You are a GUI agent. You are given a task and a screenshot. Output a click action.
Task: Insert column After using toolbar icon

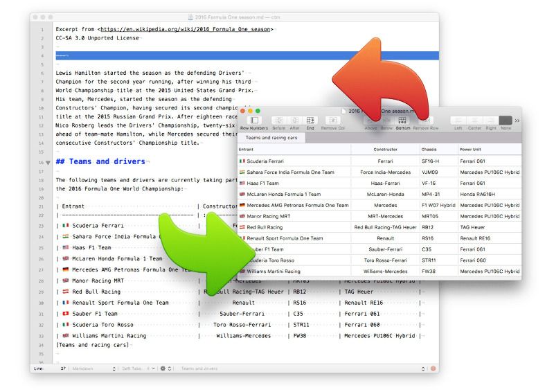coord(295,121)
